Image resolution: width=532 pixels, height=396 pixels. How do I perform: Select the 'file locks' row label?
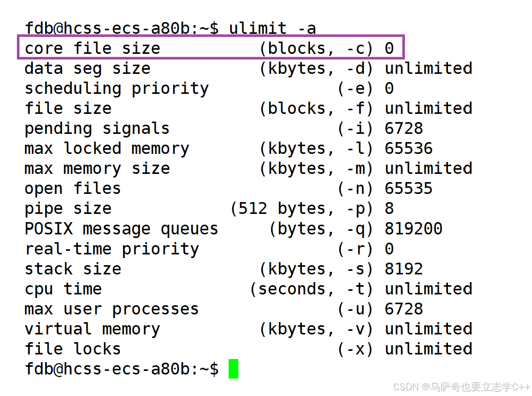click(73, 349)
